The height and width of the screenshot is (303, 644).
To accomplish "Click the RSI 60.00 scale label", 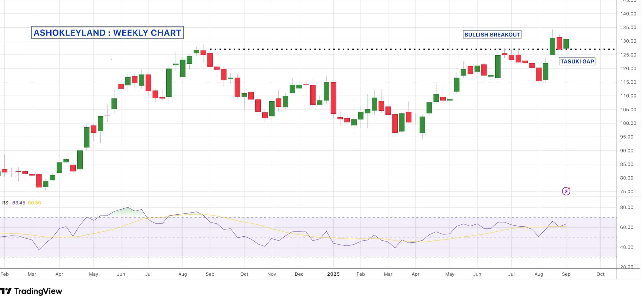I will click(x=627, y=227).
